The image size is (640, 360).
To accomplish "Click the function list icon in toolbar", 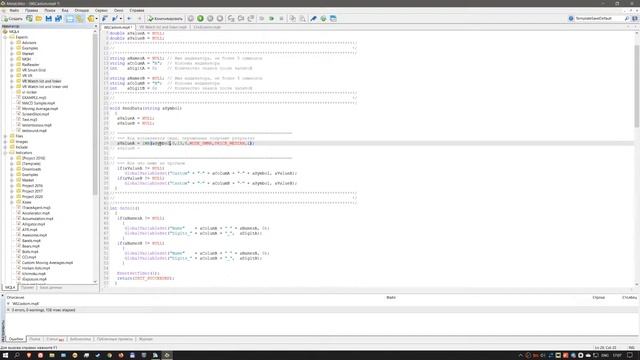I will pyautogui.click(x=105, y=19).
